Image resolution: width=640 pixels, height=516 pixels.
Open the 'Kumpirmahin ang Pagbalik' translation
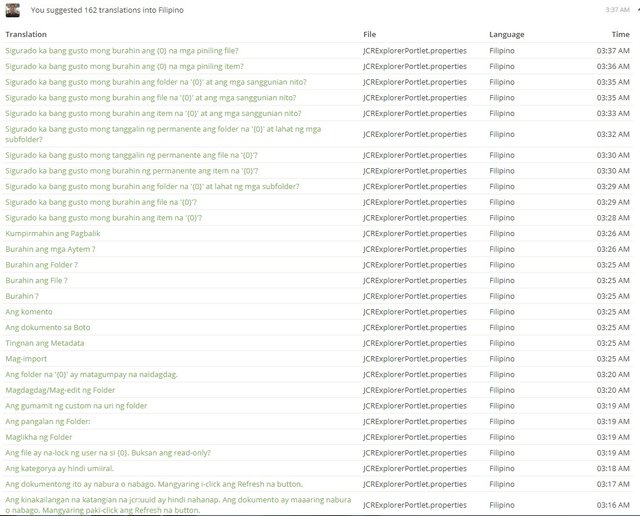tap(53, 234)
